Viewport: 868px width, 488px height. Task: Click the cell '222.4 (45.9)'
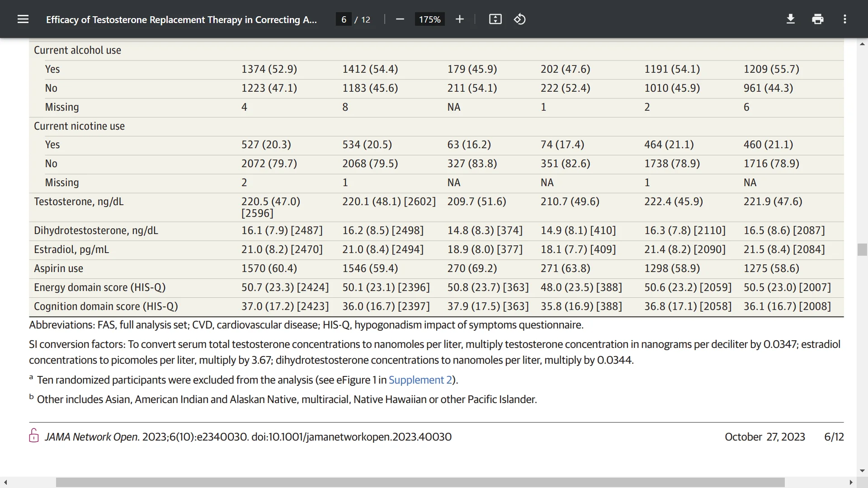(x=673, y=202)
